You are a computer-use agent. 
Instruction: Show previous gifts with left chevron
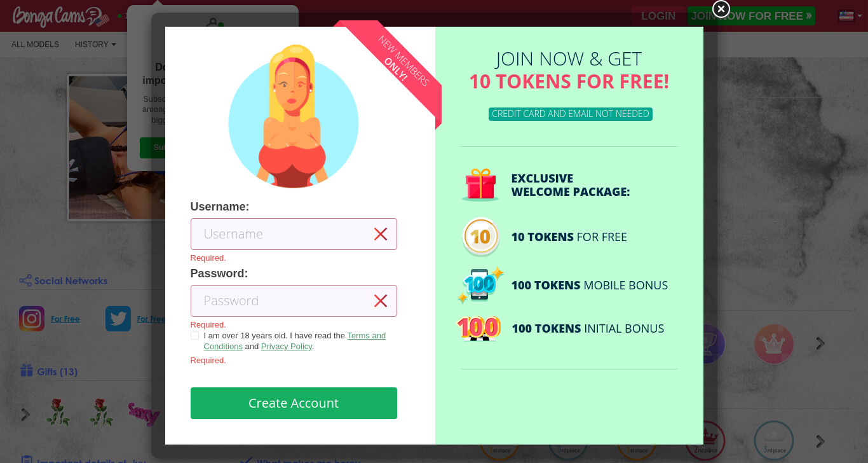(25, 415)
